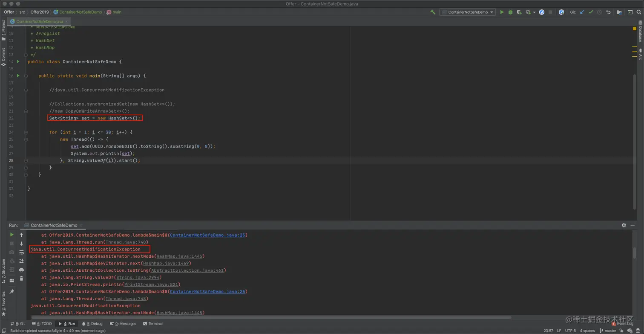Click the magnifier Search Everywhere icon
The height and width of the screenshot is (334, 644).
point(639,12)
